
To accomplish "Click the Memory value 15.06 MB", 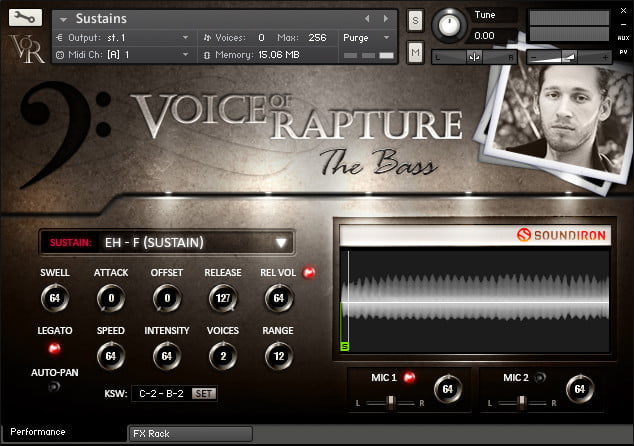I will click(279, 55).
